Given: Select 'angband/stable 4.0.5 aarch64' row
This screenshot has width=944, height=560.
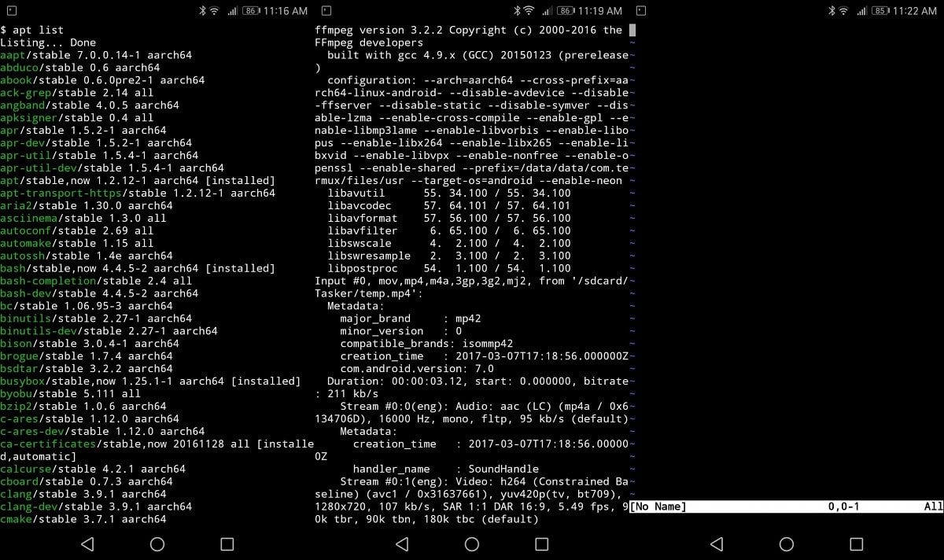Looking at the screenshot, I should point(90,105).
